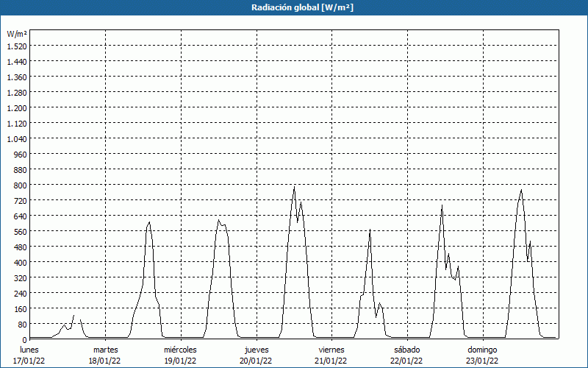Click the 1.200 y-axis value
This screenshot has height=368, width=588.
[17, 107]
